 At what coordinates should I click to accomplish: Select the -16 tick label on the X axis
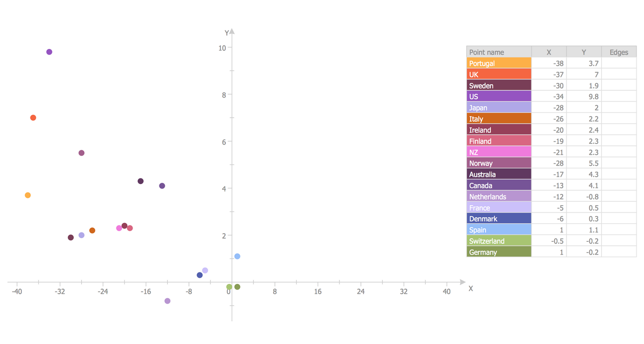(x=146, y=292)
